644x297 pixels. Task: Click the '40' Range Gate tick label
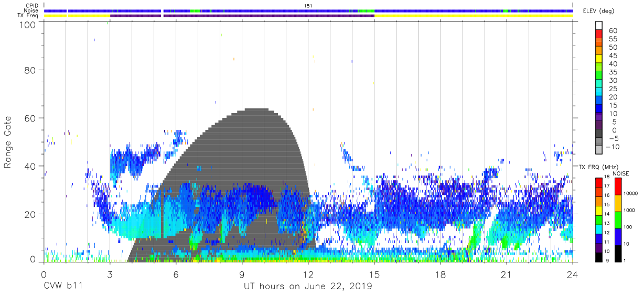(30, 166)
